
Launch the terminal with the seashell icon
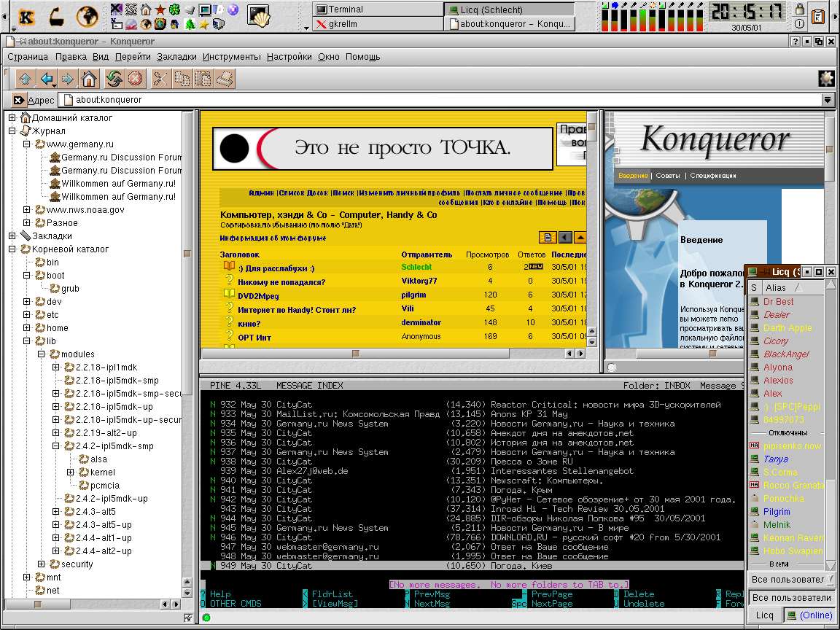click(258, 17)
